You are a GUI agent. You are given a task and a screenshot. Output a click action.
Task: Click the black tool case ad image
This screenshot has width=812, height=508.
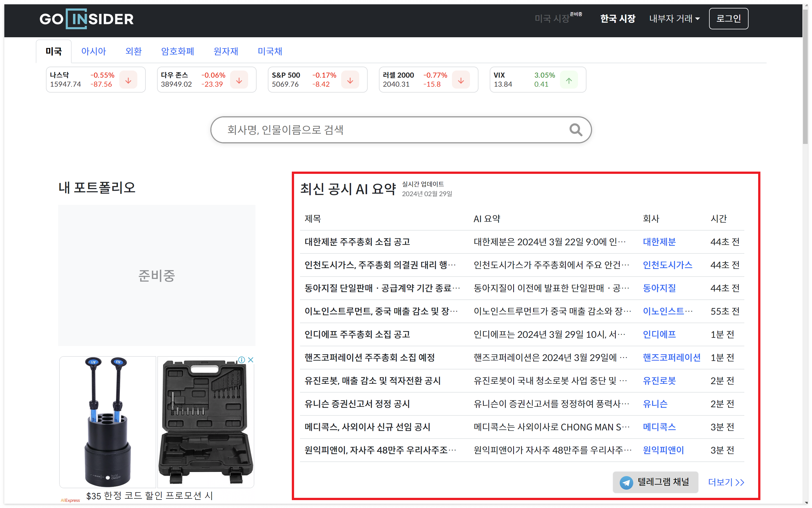[206, 422]
